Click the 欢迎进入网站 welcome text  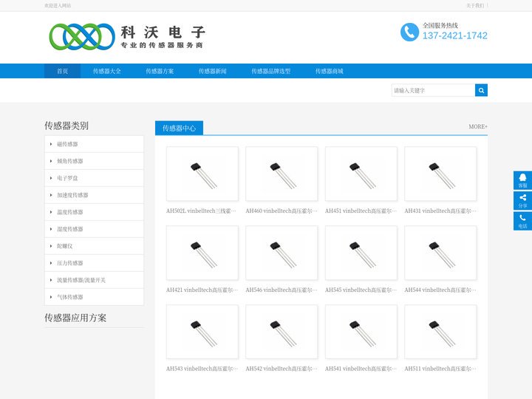58,5
